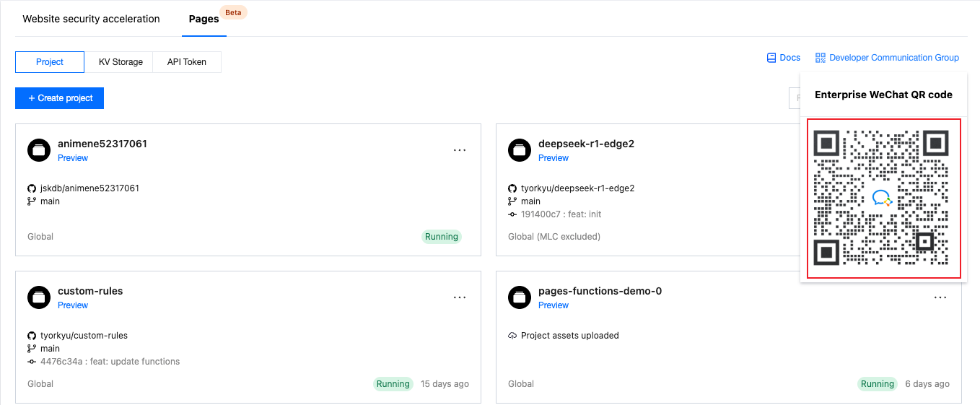This screenshot has height=405, width=980.
Task: Click GitHub icon beside tyorkyu/custom-rules
Action: tap(32, 336)
